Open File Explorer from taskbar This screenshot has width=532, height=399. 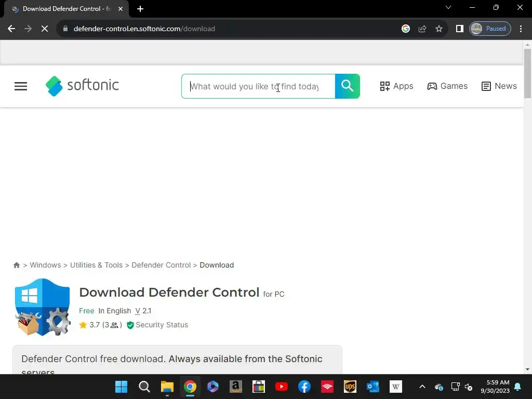(167, 387)
